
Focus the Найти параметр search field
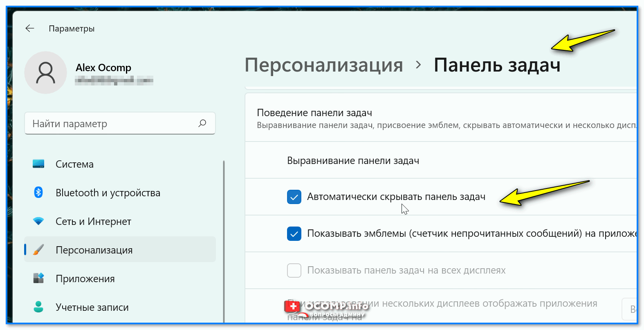tap(120, 123)
